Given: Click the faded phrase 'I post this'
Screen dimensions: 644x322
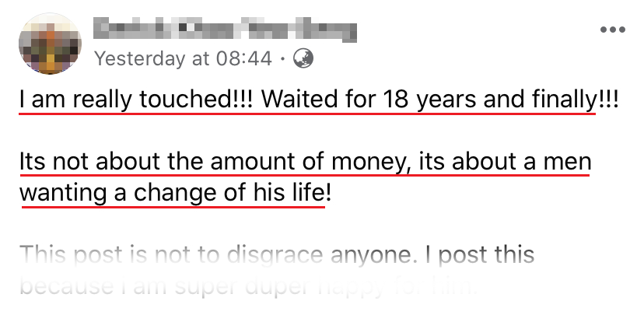Looking at the screenshot, I should pos(480,255).
